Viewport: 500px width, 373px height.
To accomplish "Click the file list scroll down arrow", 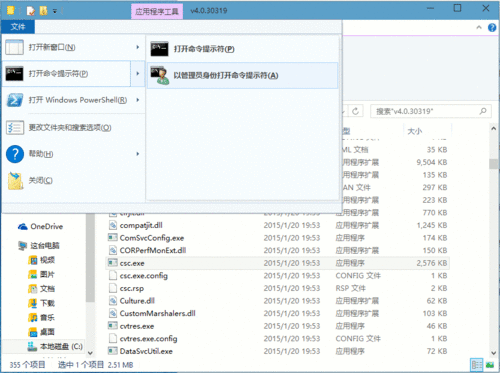I will 494,353.
